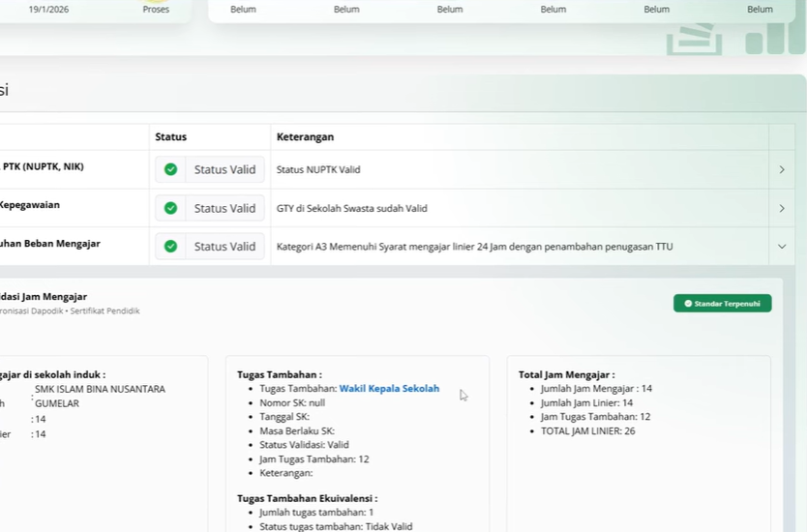Open the Wakil Kepala Sekolah link
Screen dimensions: 807x532
(x=389, y=389)
